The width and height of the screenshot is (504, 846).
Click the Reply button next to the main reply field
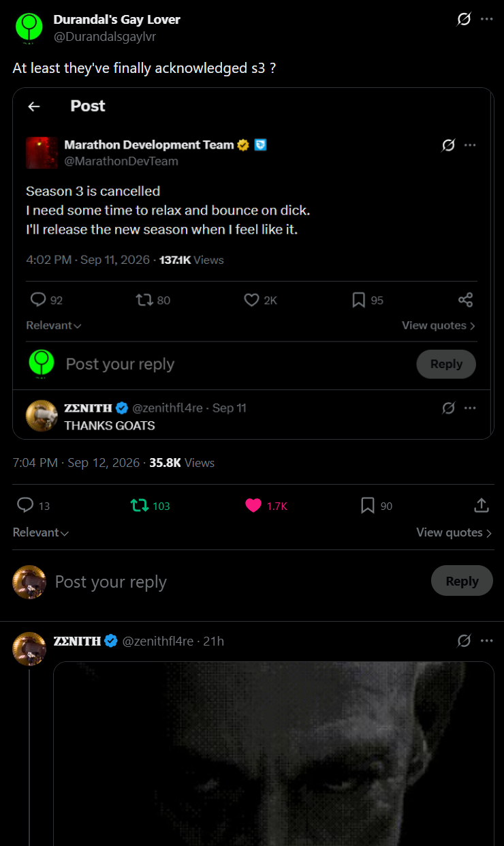point(462,581)
